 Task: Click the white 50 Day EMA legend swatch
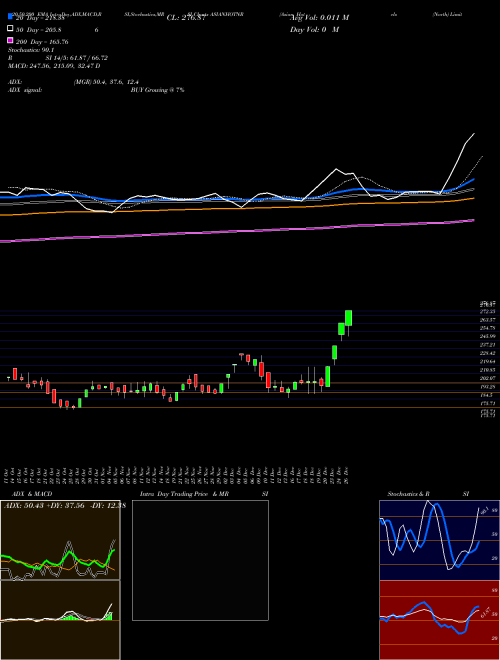10,29
